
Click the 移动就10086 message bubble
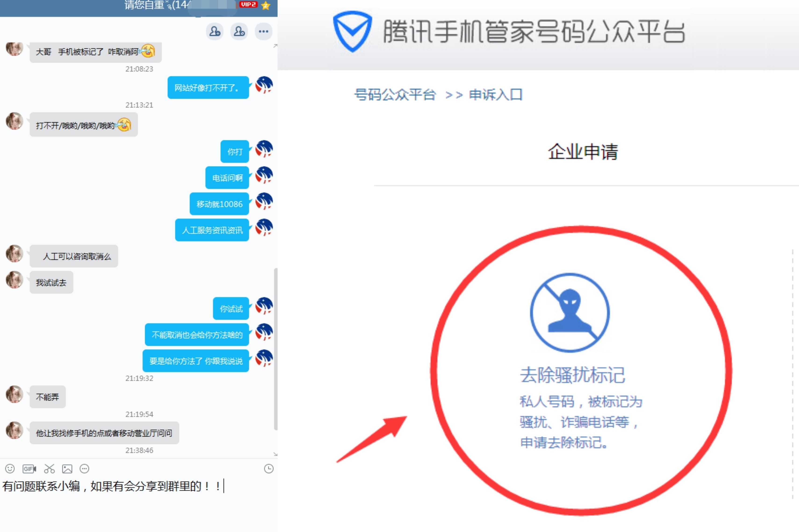coord(219,204)
